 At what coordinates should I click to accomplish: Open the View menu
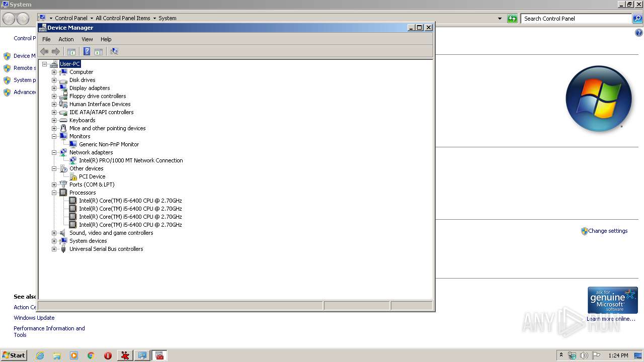(87, 39)
